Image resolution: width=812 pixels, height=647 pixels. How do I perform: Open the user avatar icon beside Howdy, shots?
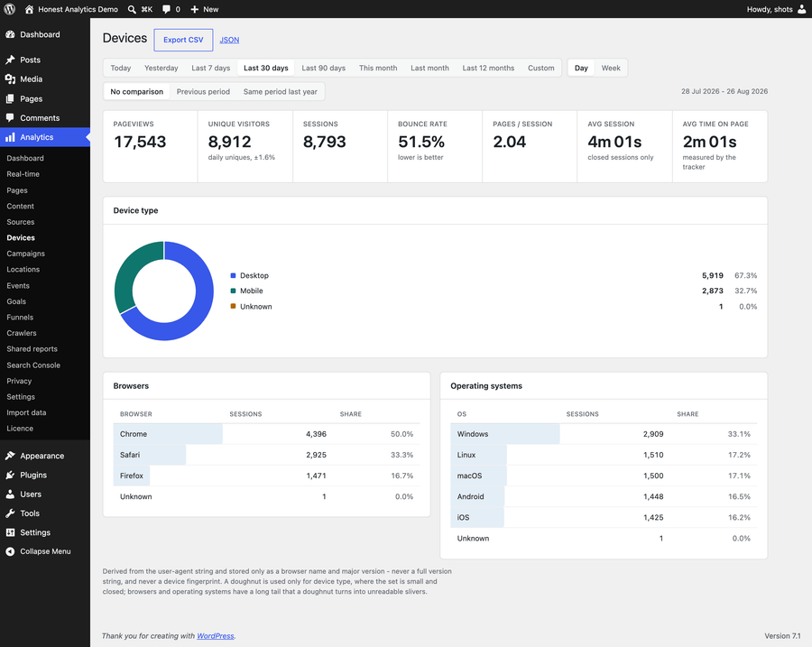pos(802,9)
